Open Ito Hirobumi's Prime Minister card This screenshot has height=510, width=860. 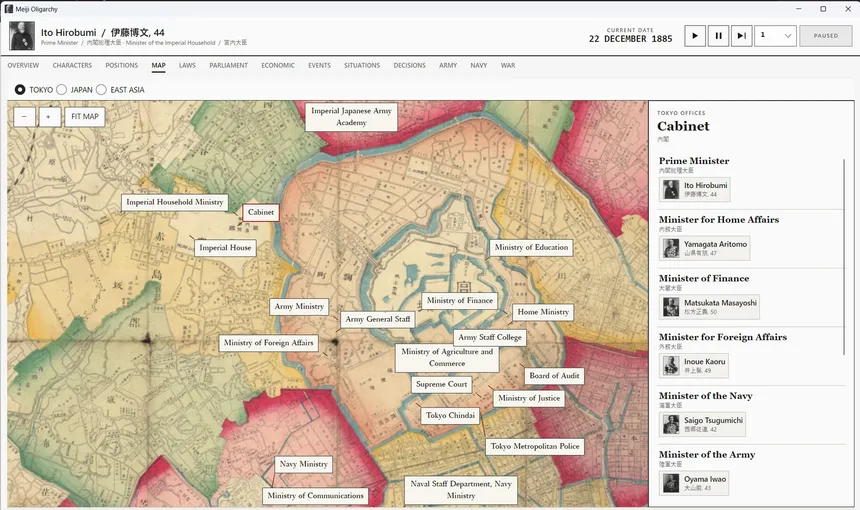coord(694,189)
